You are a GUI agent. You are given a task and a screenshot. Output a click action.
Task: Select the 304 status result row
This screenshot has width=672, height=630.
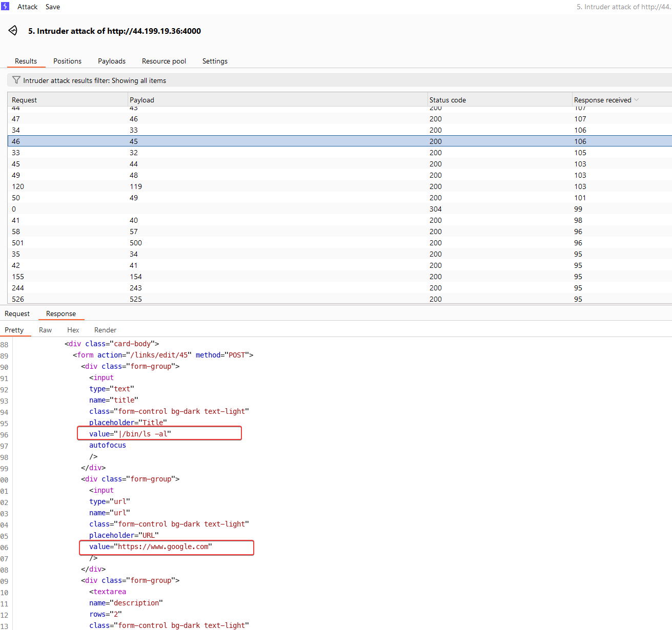[436, 209]
